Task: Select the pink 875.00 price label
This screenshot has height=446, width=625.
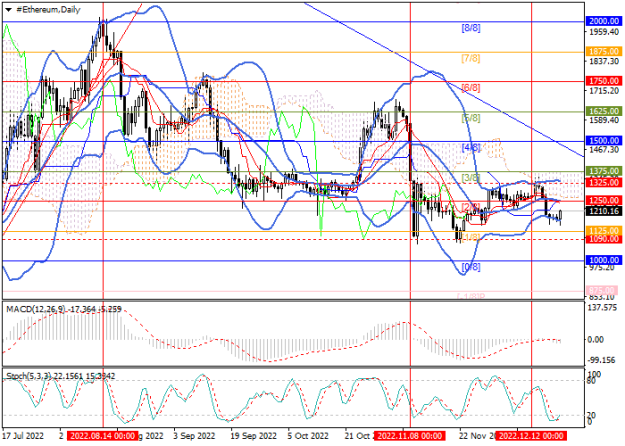Action: [x=602, y=290]
